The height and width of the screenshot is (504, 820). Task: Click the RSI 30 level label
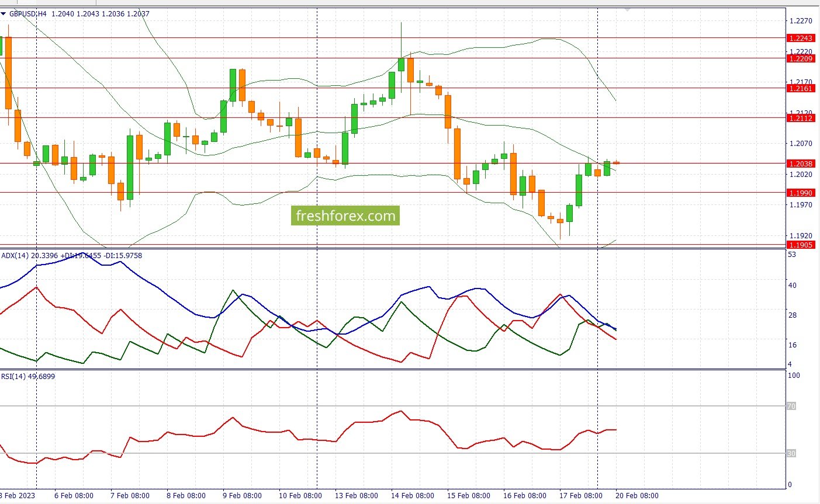pos(791,453)
